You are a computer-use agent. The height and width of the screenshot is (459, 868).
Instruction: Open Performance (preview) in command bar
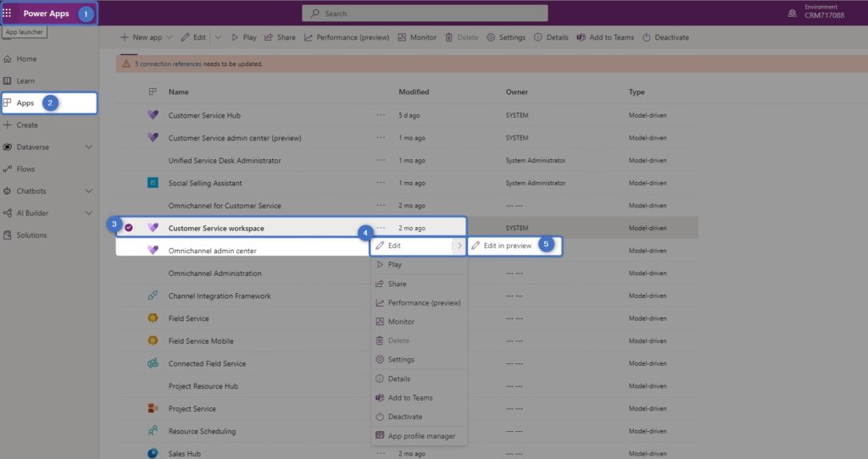pyautogui.click(x=347, y=37)
